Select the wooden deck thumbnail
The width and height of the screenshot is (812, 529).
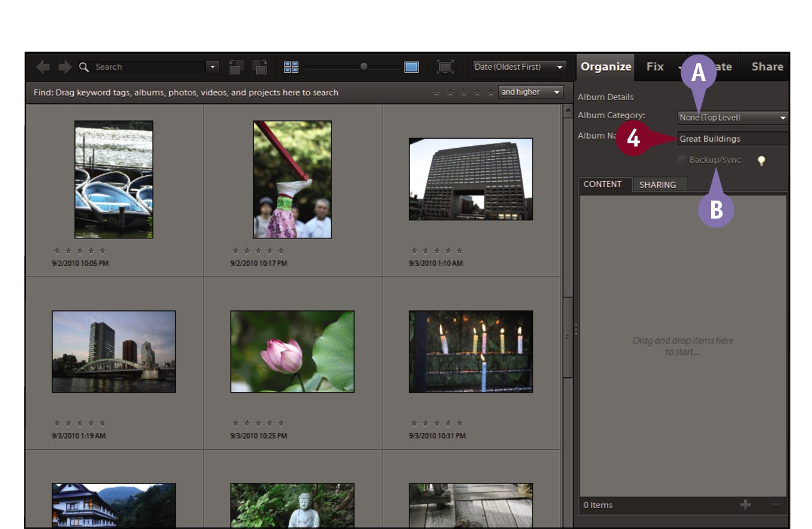pyautogui.click(x=471, y=506)
